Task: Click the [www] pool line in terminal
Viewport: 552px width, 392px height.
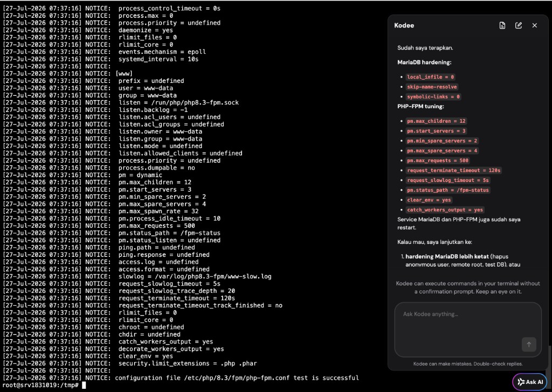Action: pos(67,73)
